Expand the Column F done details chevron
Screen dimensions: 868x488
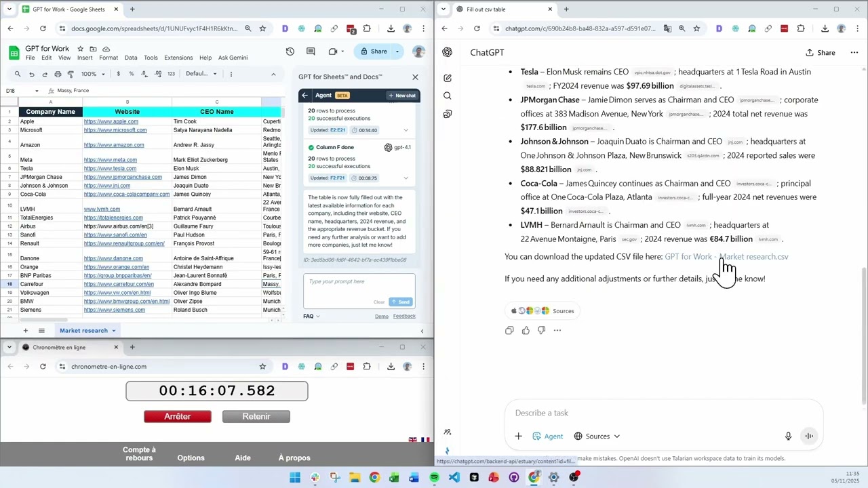click(406, 178)
